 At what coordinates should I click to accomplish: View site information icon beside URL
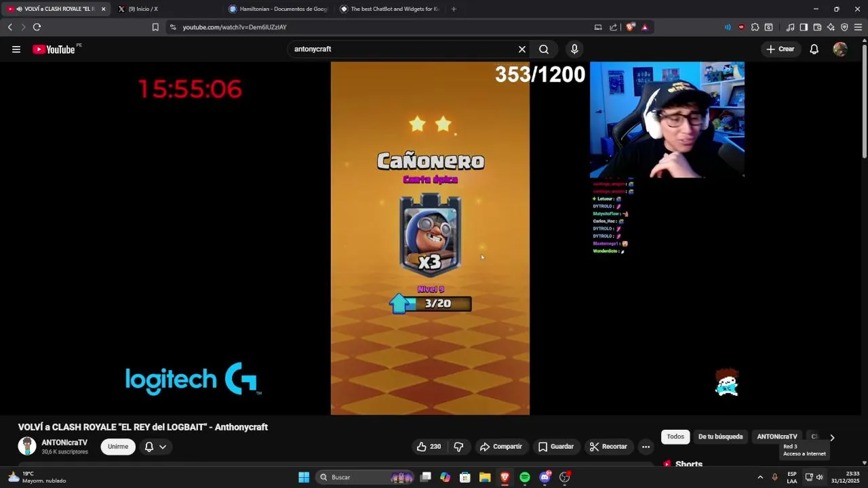pos(173,27)
